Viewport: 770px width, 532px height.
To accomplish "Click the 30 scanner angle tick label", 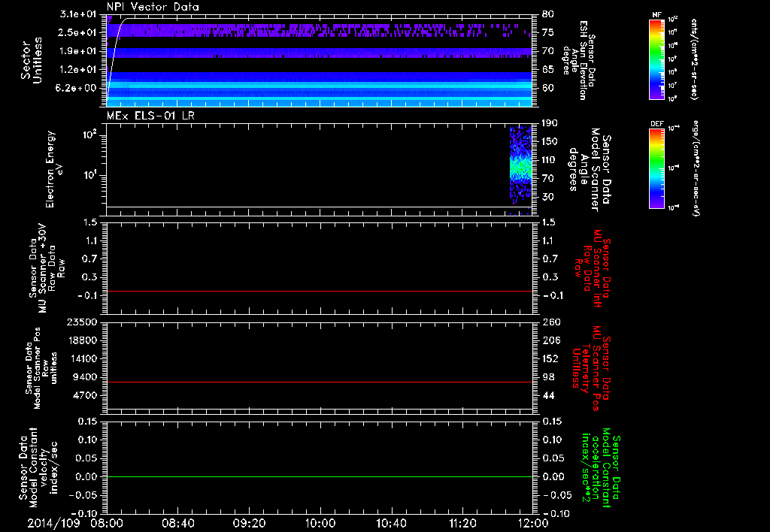I will tap(547, 198).
